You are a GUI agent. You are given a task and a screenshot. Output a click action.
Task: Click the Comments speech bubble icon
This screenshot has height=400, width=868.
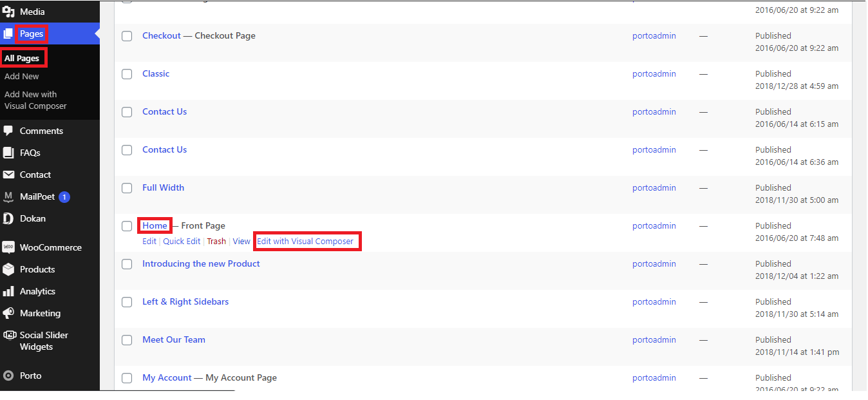pyautogui.click(x=8, y=131)
